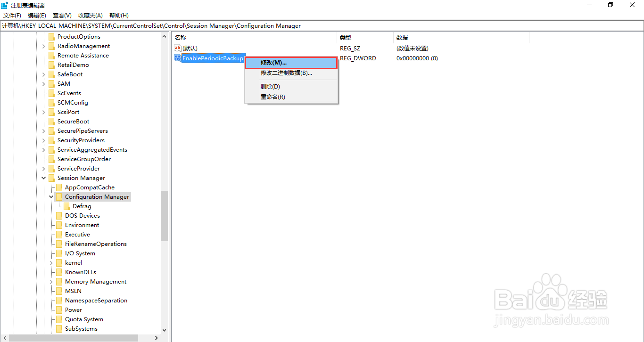644x342 pixels.
Task: Select the Session Manager folder icon
Action: [52, 178]
